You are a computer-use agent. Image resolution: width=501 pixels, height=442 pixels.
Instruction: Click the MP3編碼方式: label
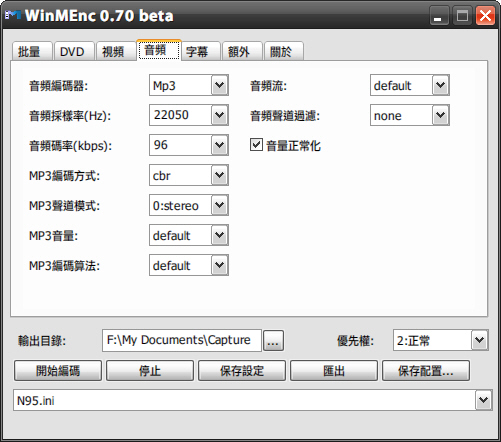pyautogui.click(x=64, y=176)
